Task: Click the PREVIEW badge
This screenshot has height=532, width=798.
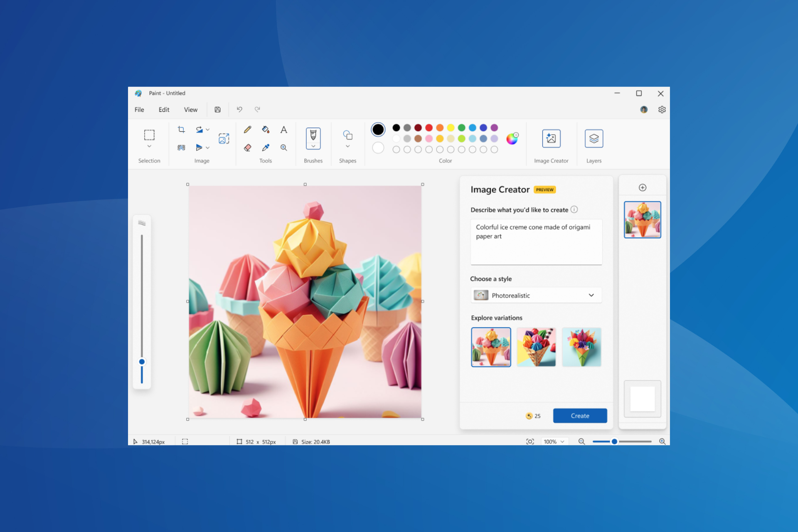Action: (544, 190)
